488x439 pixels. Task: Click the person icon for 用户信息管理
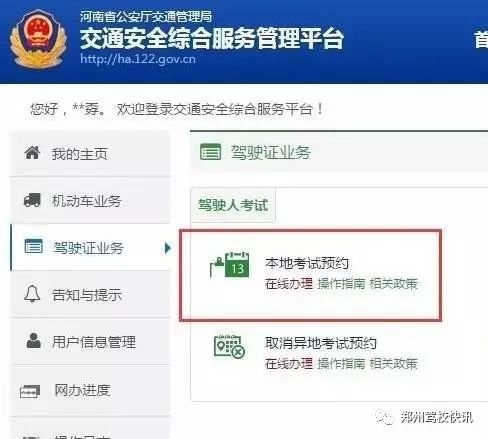click(x=33, y=341)
